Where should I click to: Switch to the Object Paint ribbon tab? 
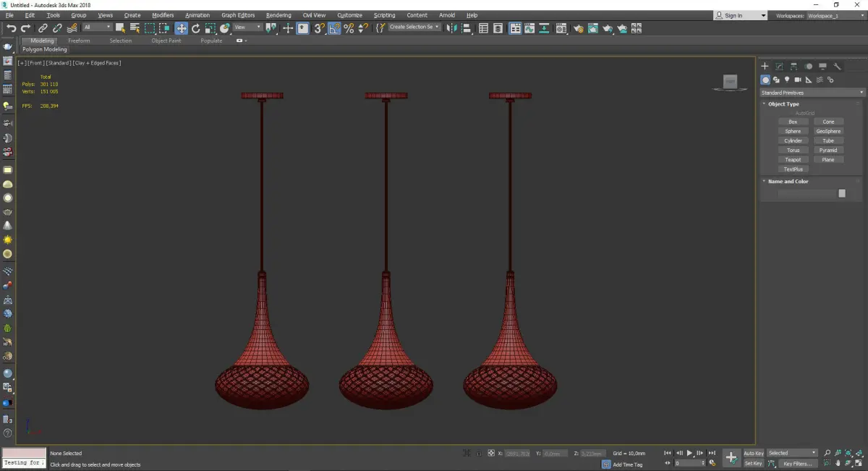click(166, 41)
